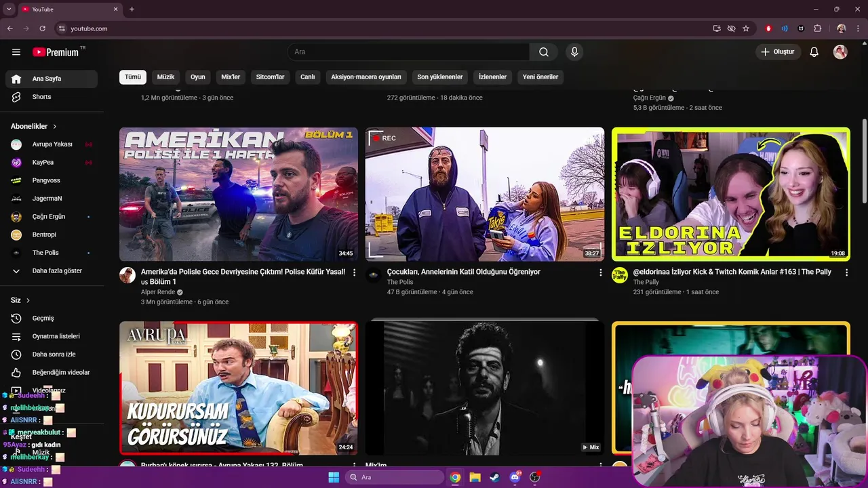Bookmark this page with the star
Viewport: 868px width, 488px height.
(x=746, y=28)
